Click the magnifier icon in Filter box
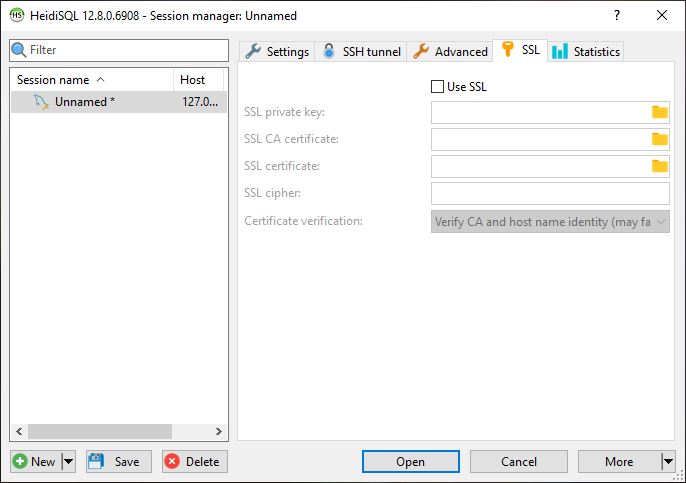Screen dimensions: 686x483 (18, 50)
